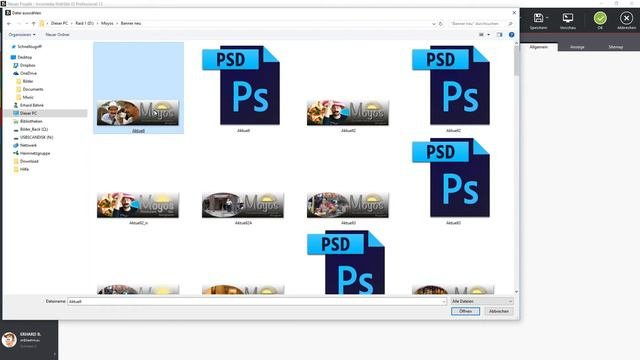Click the Banner neu search box
The image size is (640, 360).
481,24
